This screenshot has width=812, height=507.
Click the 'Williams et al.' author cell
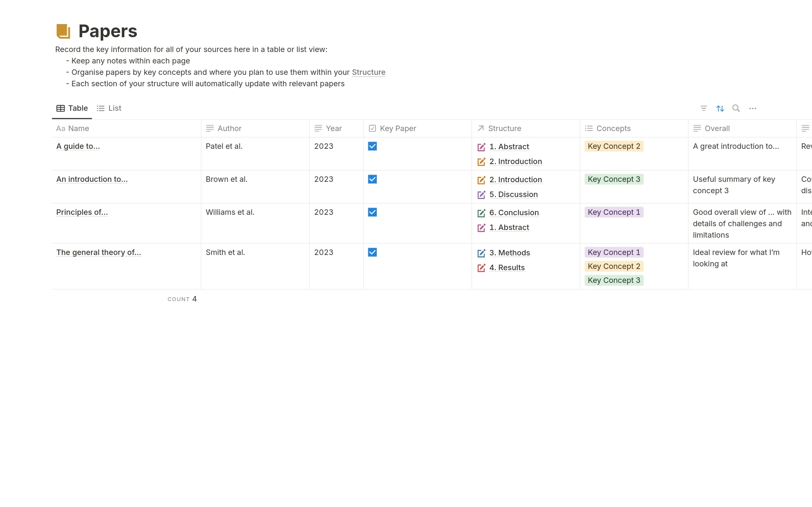click(255, 223)
